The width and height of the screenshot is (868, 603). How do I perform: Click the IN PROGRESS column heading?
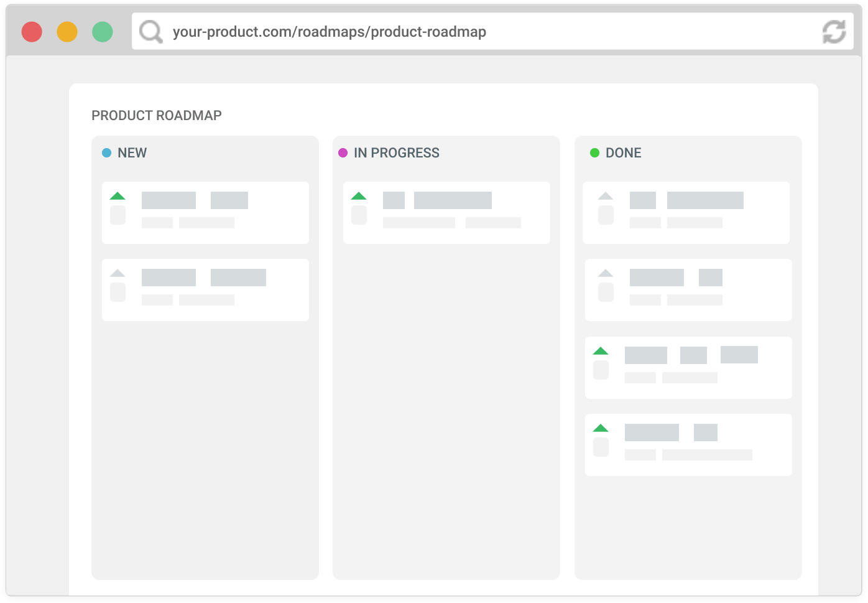pyautogui.click(x=397, y=153)
